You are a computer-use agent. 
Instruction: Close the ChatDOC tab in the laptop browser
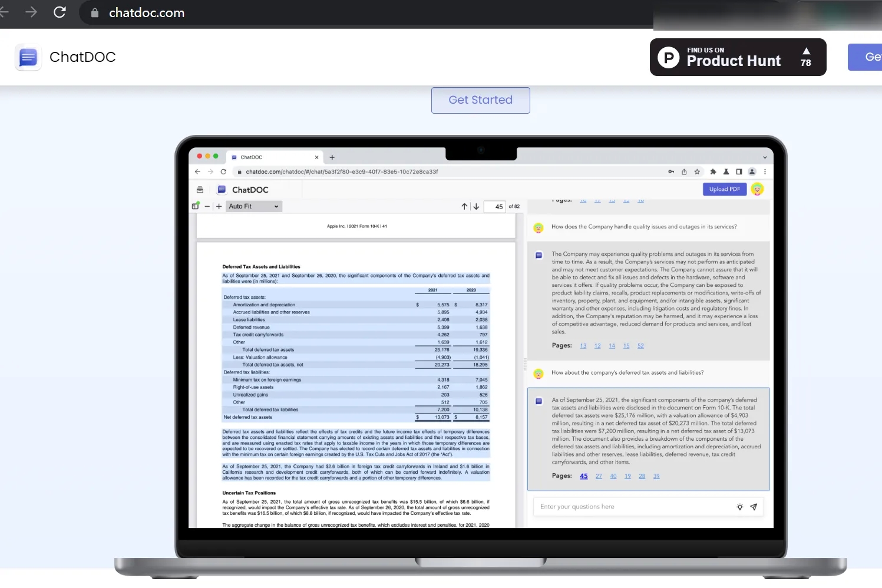tap(316, 157)
